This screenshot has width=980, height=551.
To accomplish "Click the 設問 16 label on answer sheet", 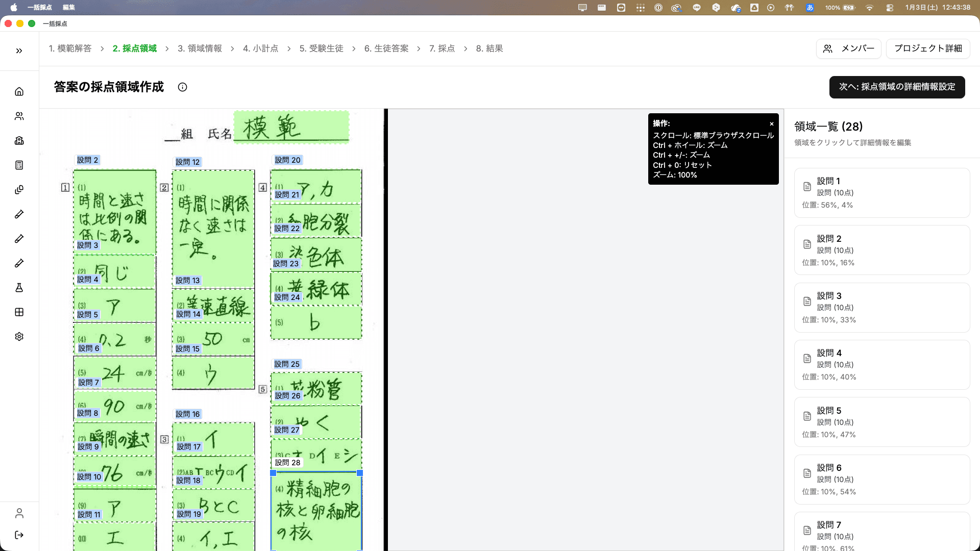I will pyautogui.click(x=188, y=414).
